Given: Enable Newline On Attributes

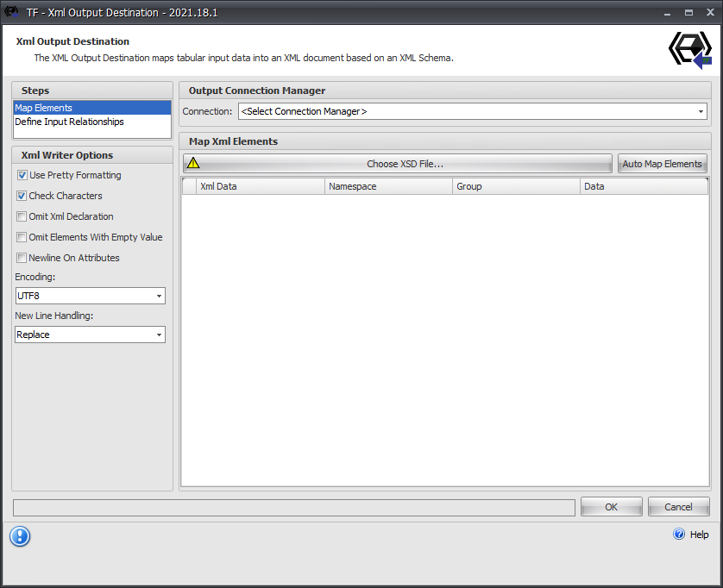Looking at the screenshot, I should 21,258.
